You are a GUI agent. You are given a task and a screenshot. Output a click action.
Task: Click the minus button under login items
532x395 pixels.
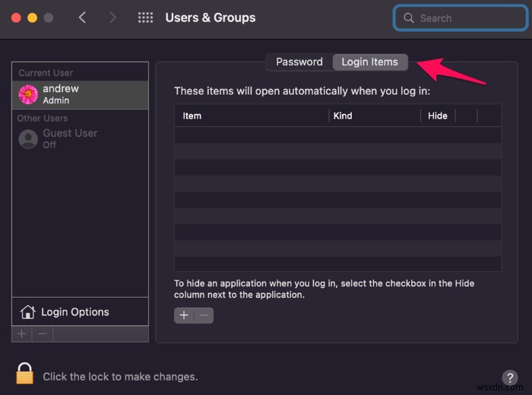204,315
